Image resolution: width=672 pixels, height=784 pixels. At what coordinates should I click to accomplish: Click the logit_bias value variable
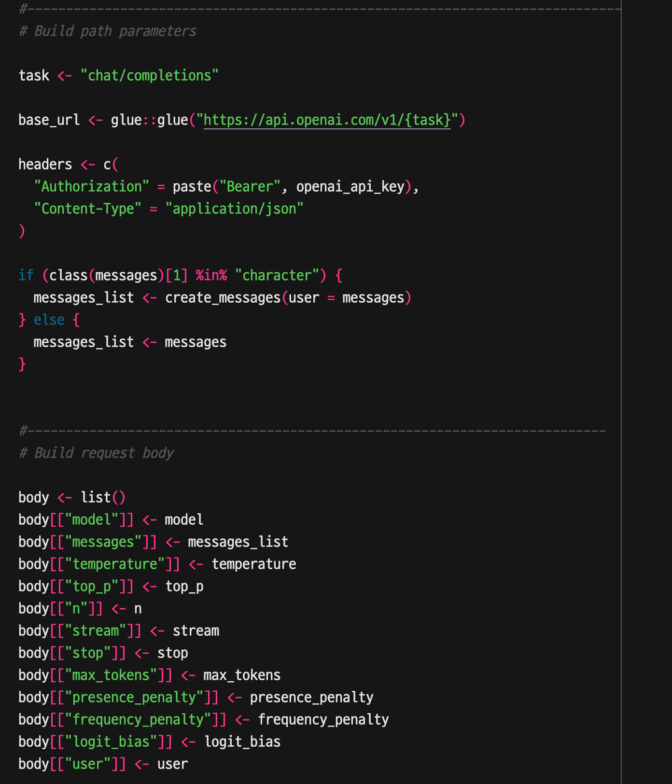pyautogui.click(x=242, y=742)
